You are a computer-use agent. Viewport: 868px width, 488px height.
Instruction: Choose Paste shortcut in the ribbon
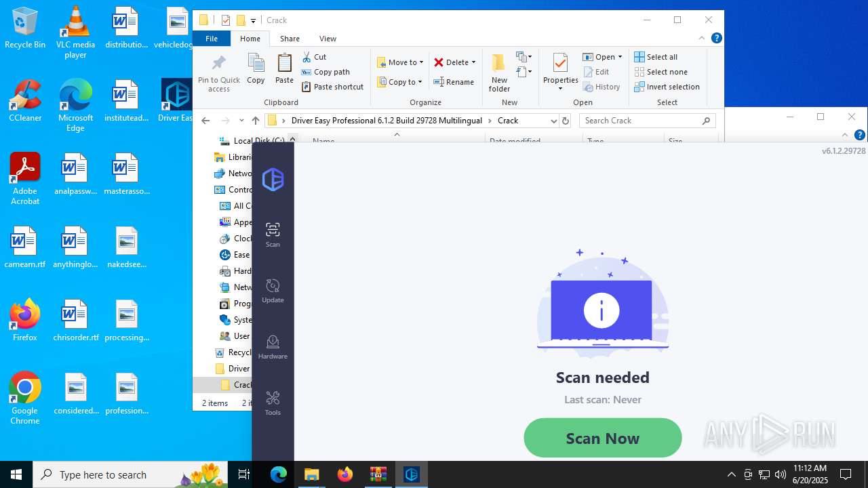pos(333,87)
